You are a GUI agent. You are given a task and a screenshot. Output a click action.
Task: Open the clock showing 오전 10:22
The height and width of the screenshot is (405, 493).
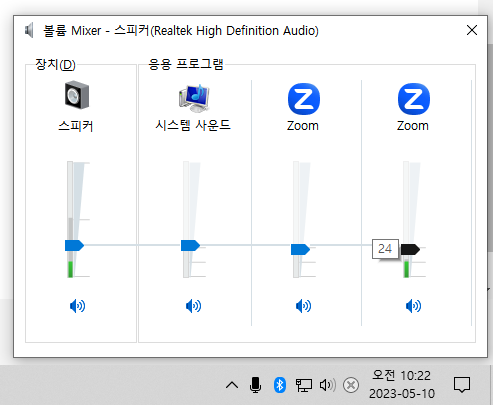pos(402,384)
